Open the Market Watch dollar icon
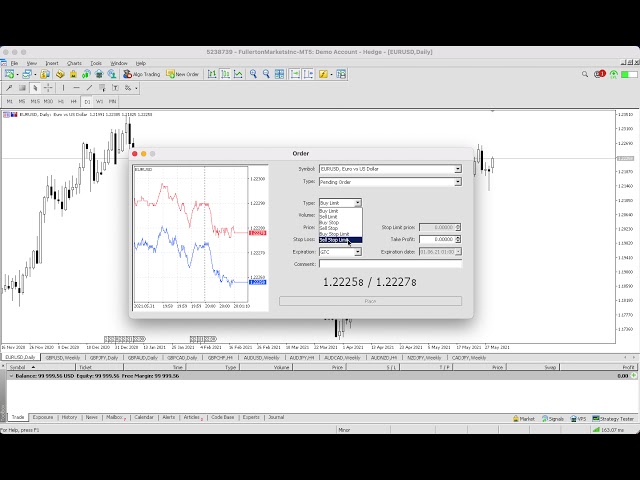The image size is (640, 480). (x=45, y=74)
